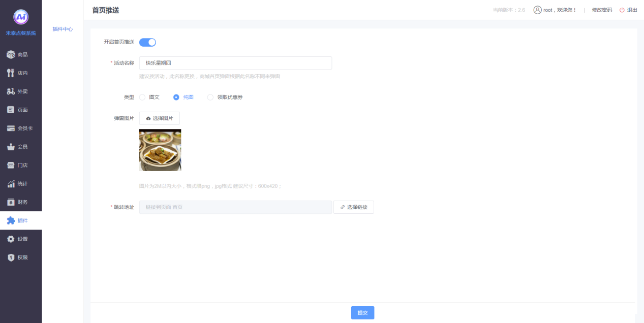
Task: Click the 会员 crown icon
Action: coord(11,147)
